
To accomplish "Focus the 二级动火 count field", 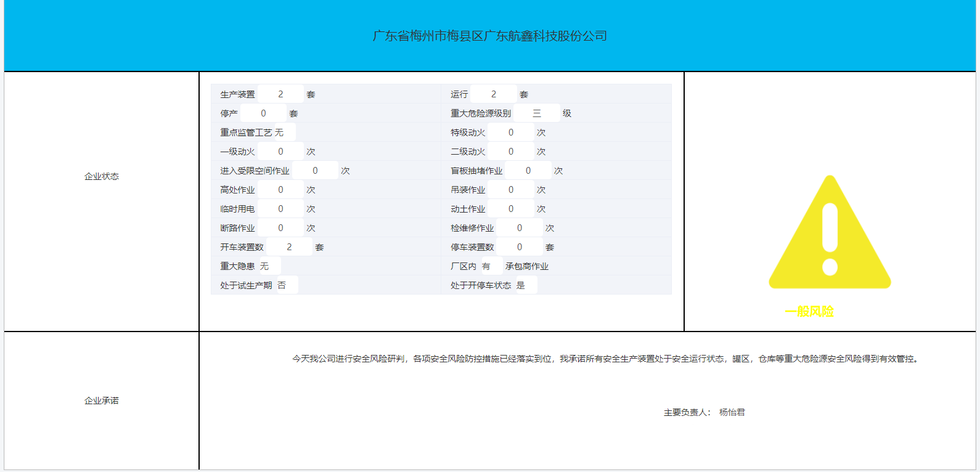I will pyautogui.click(x=510, y=152).
